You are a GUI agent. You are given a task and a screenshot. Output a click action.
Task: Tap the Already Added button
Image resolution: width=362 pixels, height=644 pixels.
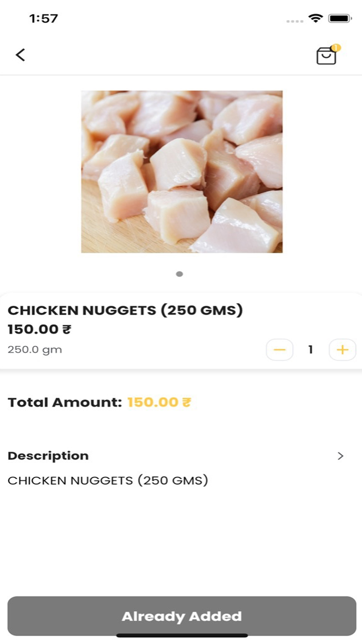point(182,616)
